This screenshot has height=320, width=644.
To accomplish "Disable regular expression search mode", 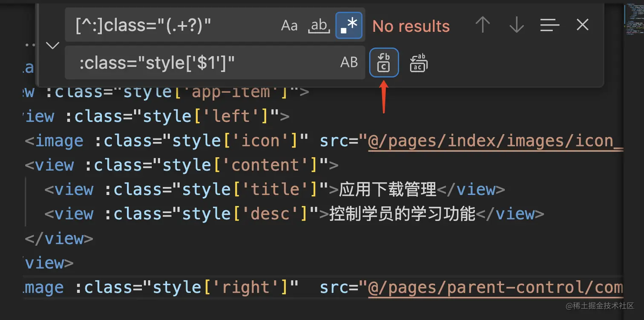I will pyautogui.click(x=348, y=25).
